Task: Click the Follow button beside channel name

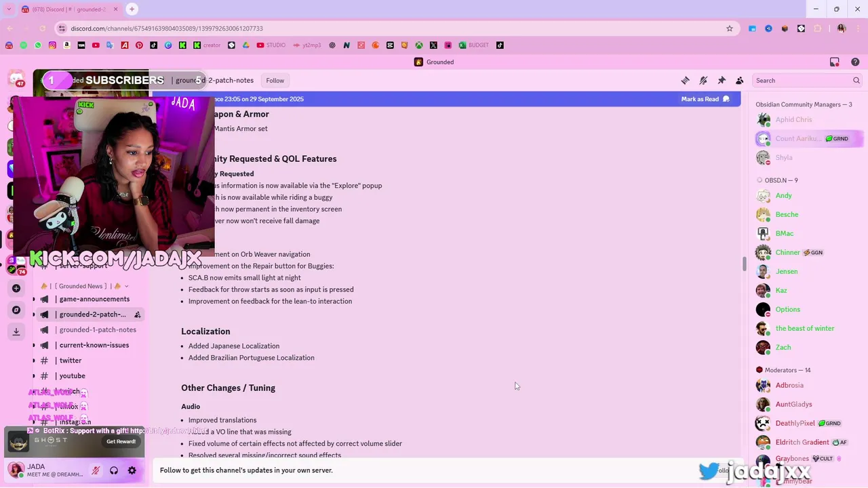Action: point(275,80)
